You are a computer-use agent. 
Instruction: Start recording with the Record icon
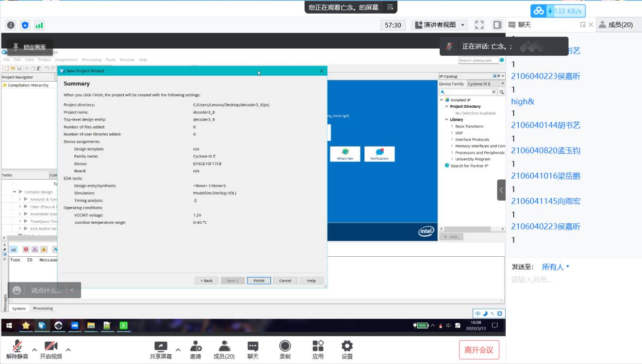[x=285, y=349]
